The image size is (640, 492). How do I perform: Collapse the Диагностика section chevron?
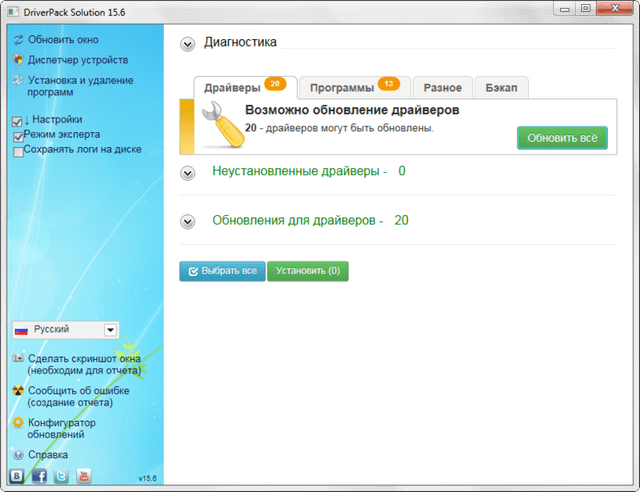click(188, 44)
